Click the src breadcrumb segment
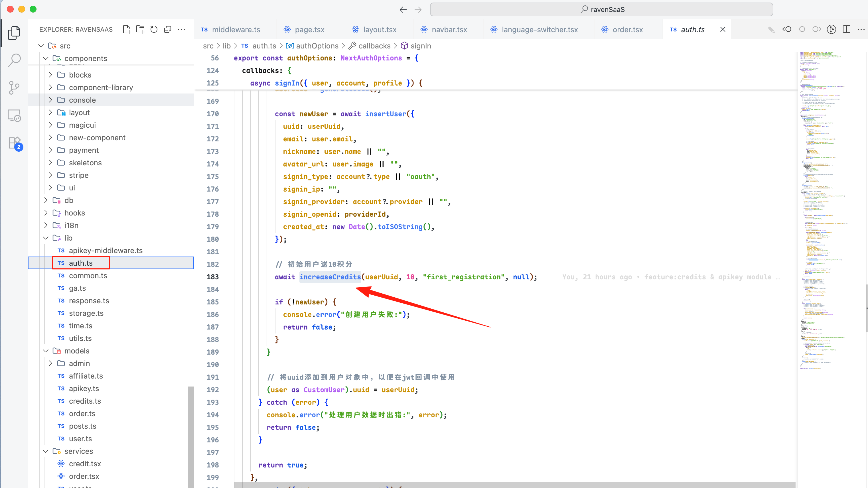 pyautogui.click(x=208, y=46)
